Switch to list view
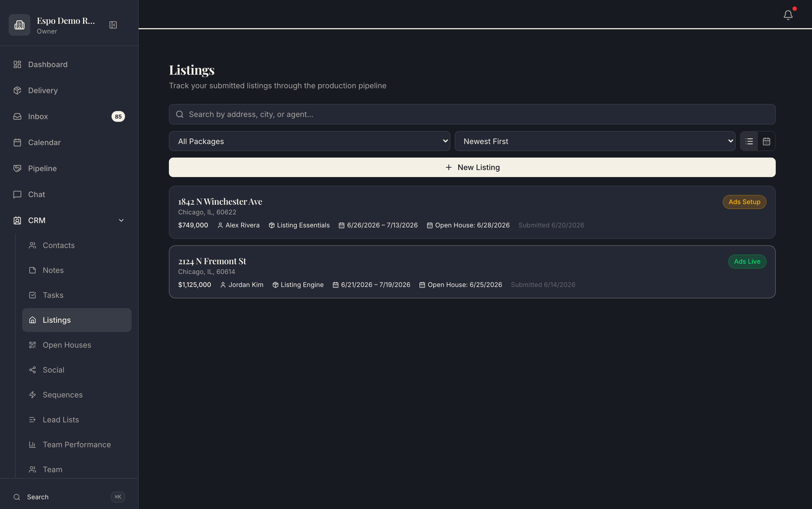This screenshot has width=812, height=509. tap(749, 141)
